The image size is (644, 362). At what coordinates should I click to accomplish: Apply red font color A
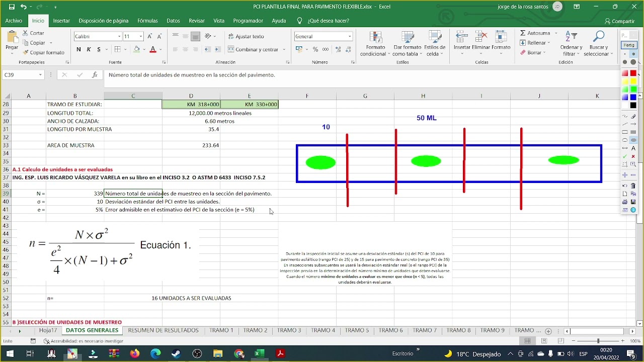(154, 49)
